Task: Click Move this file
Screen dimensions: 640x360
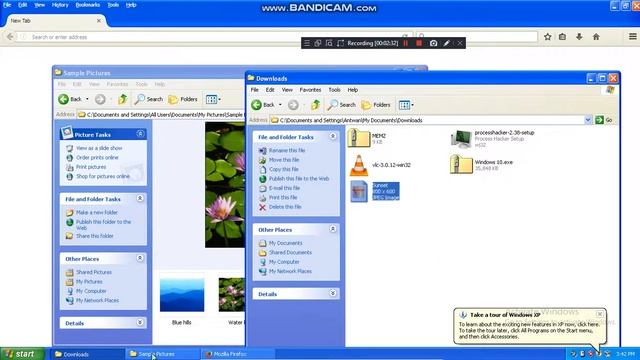Action: [x=284, y=160]
